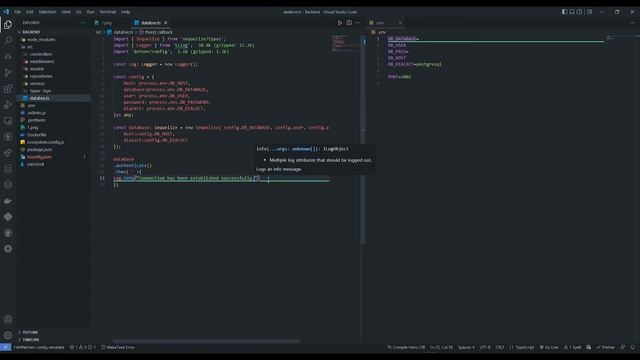Change line ending CRLF
The width and height of the screenshot is (640, 360).
point(500,347)
